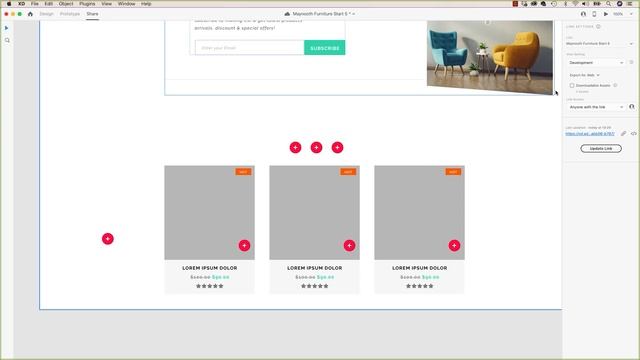Expand the Export for Web dropdown

pyautogui.click(x=584, y=75)
